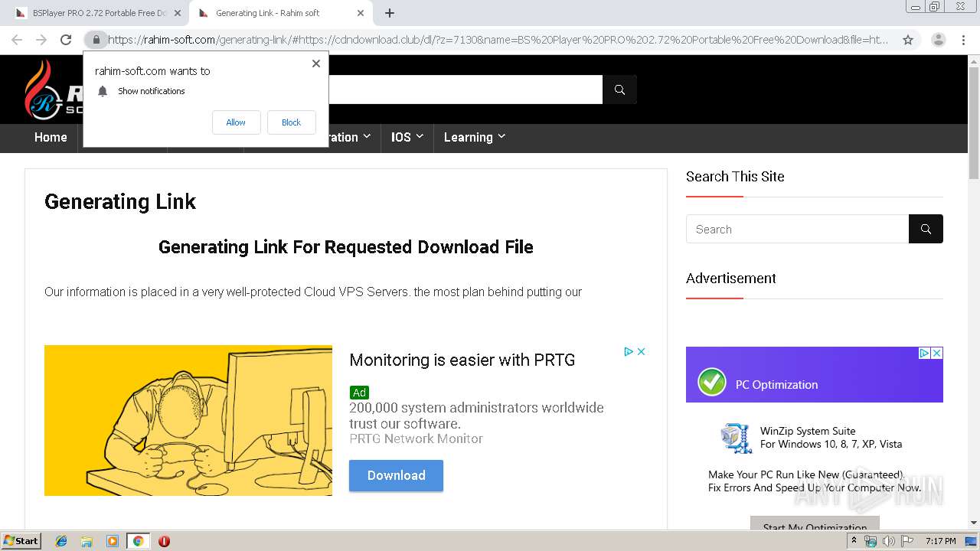Click the header search magnifier button
This screenshot has width=980, height=551.
pyautogui.click(x=619, y=90)
